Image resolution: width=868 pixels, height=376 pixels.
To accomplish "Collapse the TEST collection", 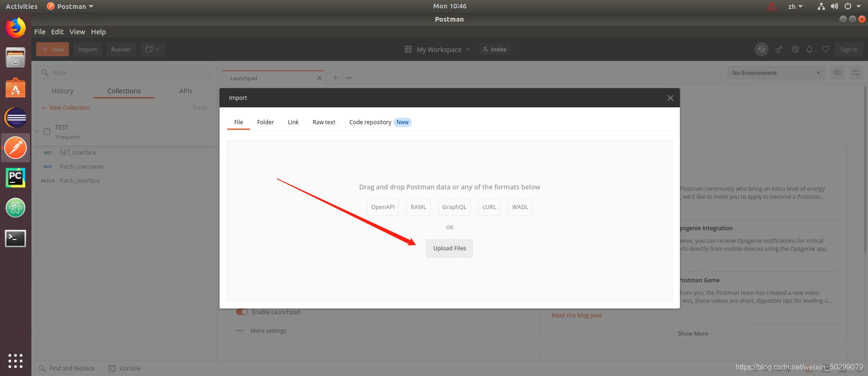I will [37, 131].
